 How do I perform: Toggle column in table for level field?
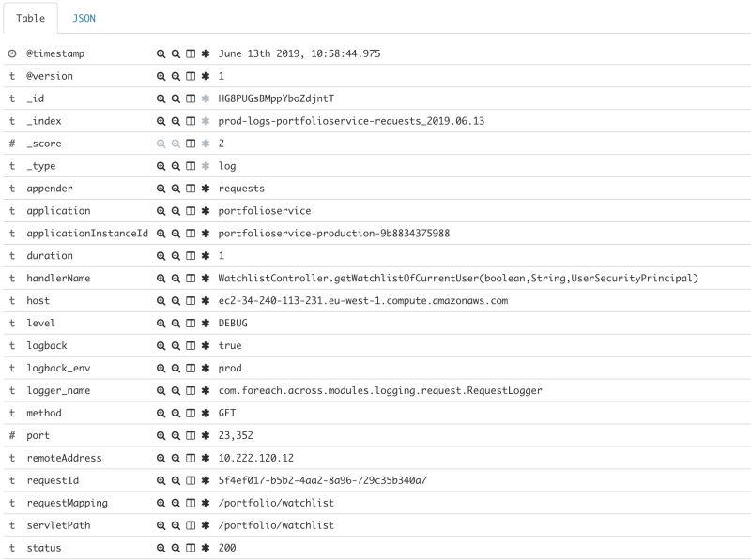coord(191,323)
